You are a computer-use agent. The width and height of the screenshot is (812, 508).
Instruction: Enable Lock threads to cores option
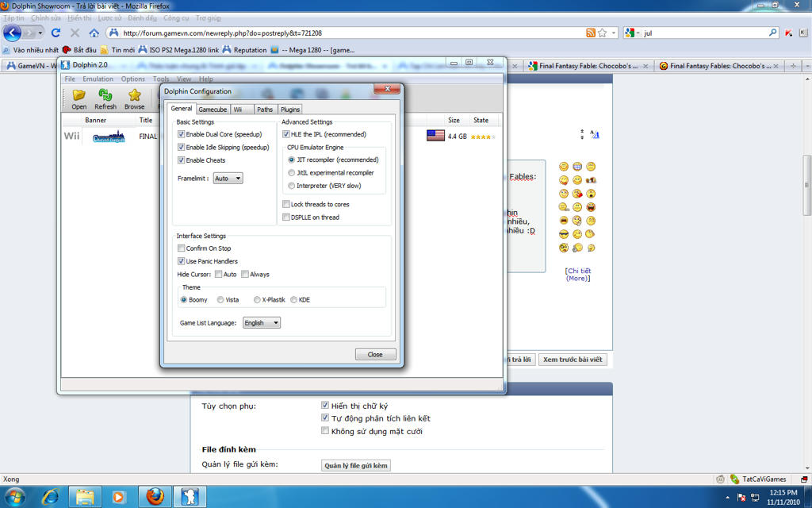[x=286, y=205]
